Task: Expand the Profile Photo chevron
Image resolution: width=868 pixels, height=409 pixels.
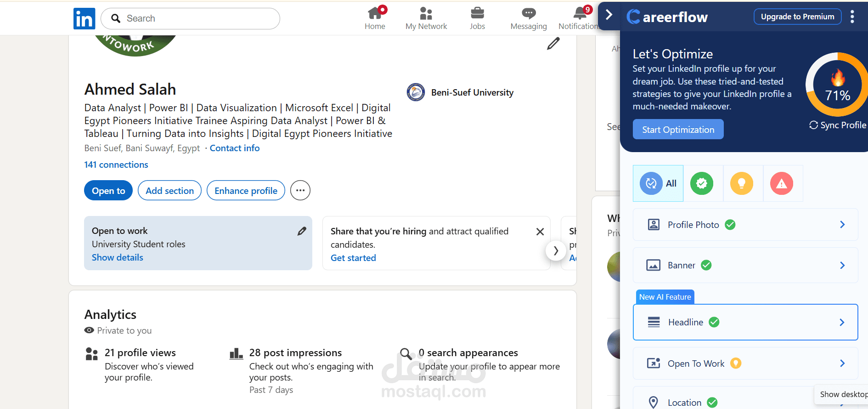Action: (842, 225)
